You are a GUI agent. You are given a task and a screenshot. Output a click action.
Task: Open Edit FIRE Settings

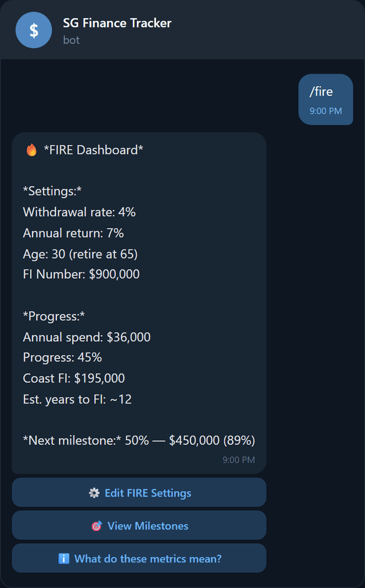139,492
